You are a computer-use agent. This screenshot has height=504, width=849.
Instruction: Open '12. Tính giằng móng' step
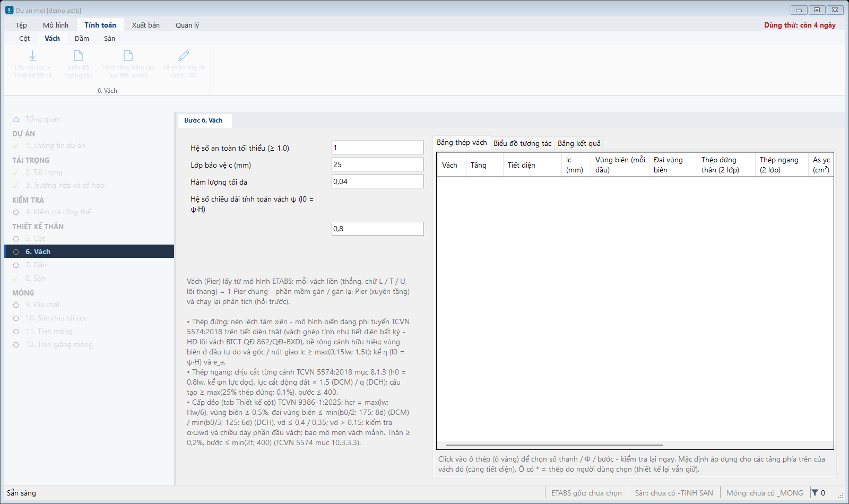point(59,344)
